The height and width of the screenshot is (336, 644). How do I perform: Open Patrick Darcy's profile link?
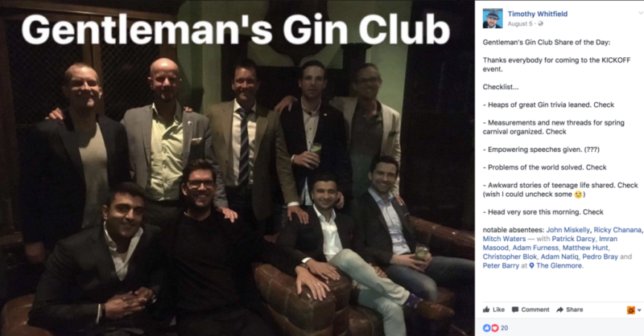573,239
